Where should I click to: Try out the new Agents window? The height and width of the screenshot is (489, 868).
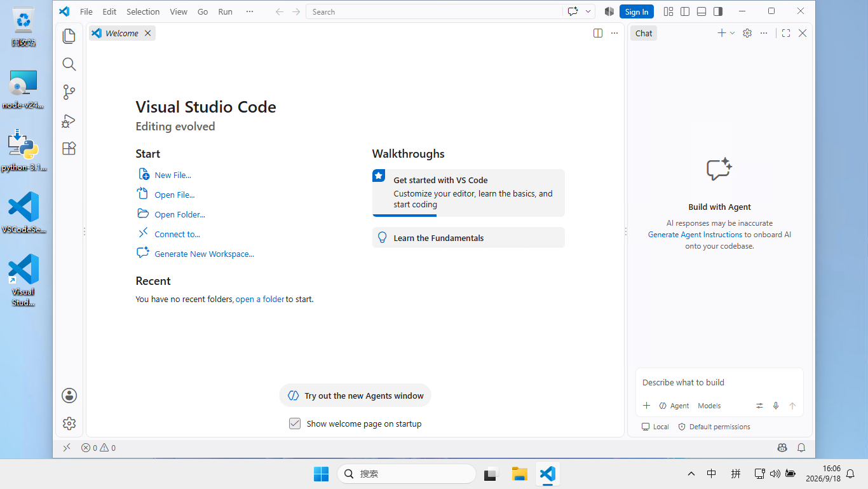(355, 396)
